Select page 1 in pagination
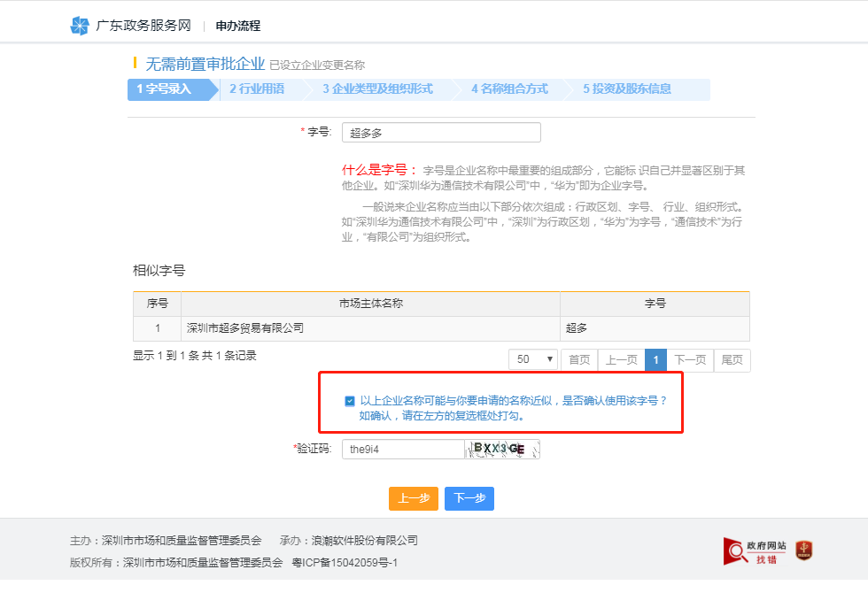 pos(655,359)
